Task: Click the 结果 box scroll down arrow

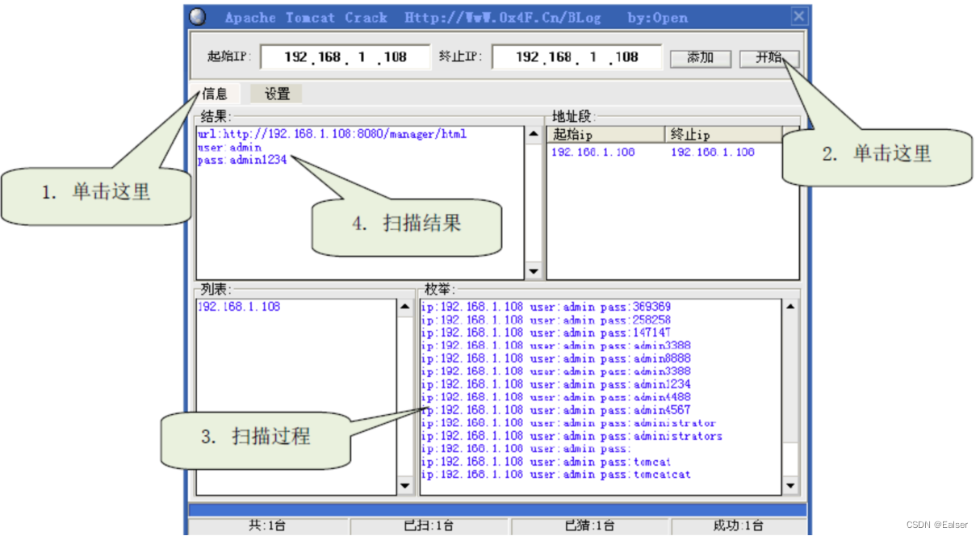Action: [x=534, y=272]
